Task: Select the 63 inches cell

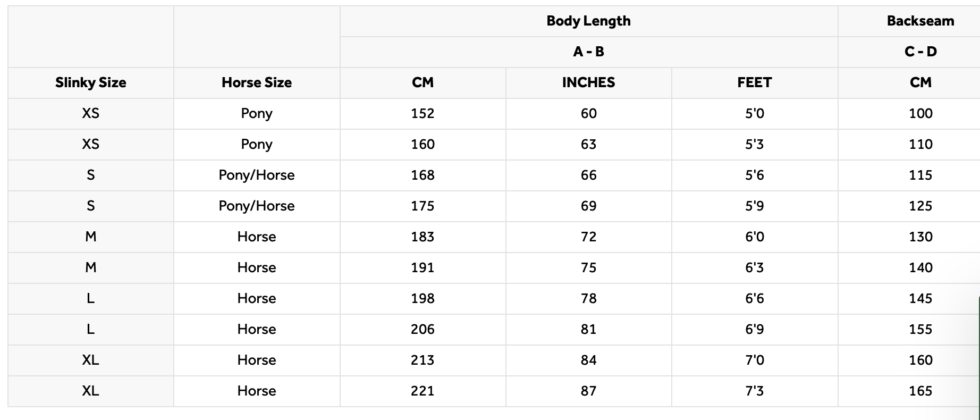Action: pos(589,144)
